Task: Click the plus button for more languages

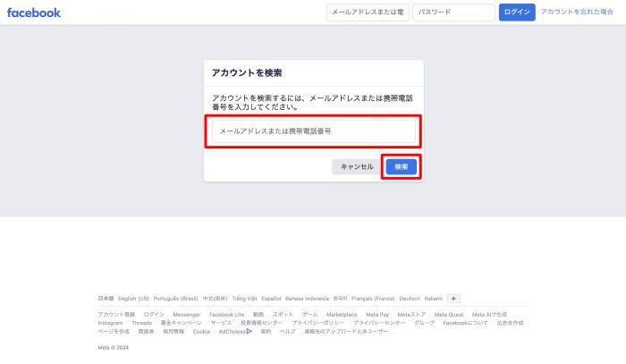Action: (x=453, y=299)
